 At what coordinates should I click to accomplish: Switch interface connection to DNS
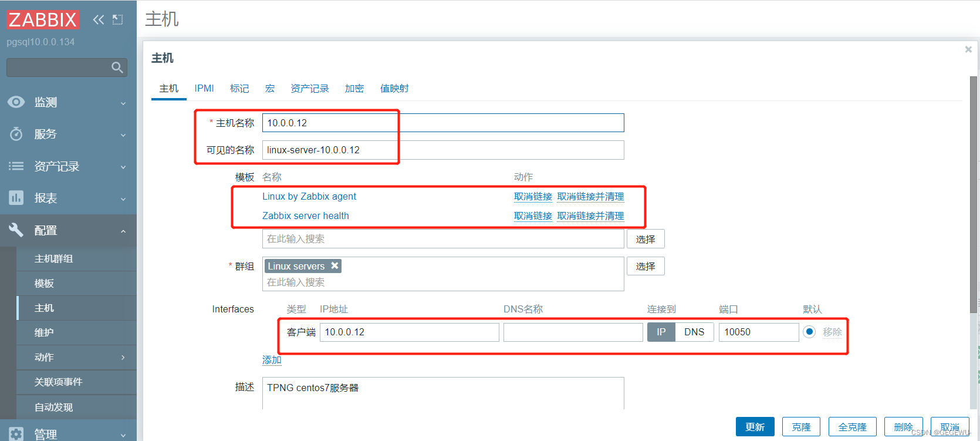point(694,332)
